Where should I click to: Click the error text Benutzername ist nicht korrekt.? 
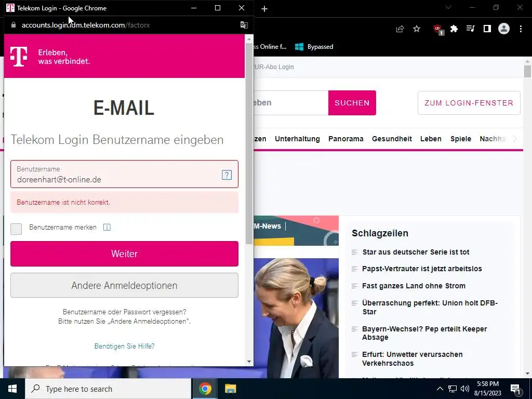63,202
